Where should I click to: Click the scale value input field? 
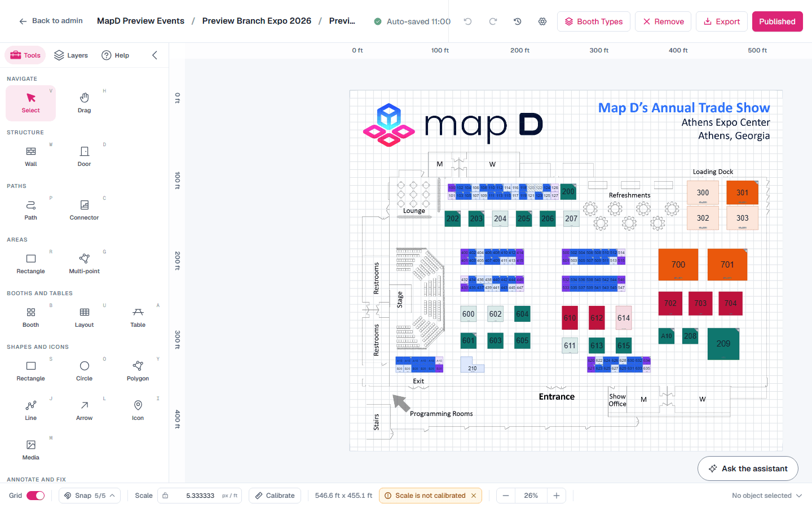pyautogui.click(x=200, y=496)
